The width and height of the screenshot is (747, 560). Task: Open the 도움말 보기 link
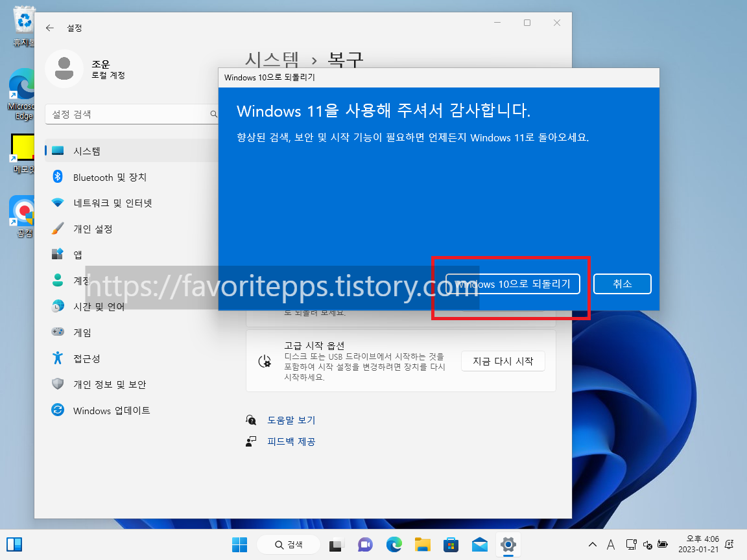(x=291, y=420)
